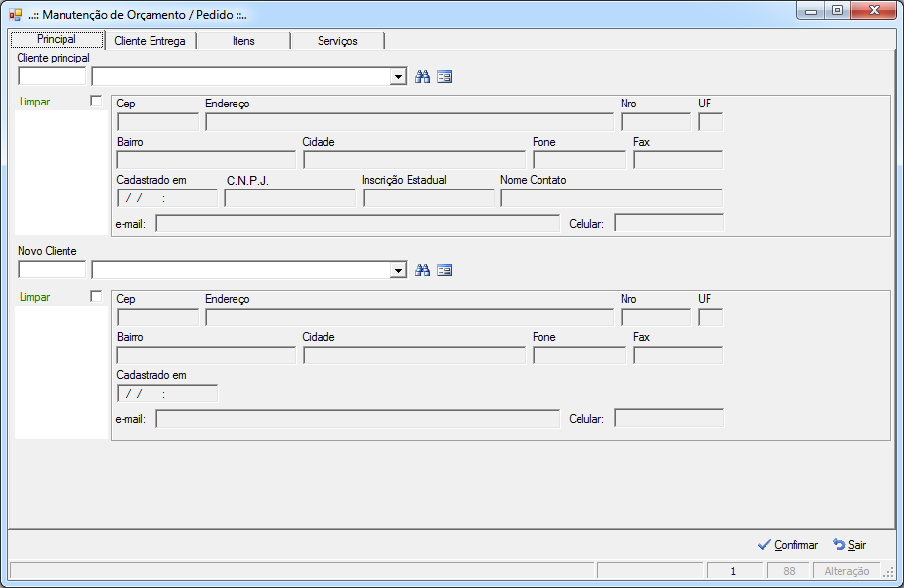Open the Itens tab
904x588 pixels.
click(x=243, y=41)
